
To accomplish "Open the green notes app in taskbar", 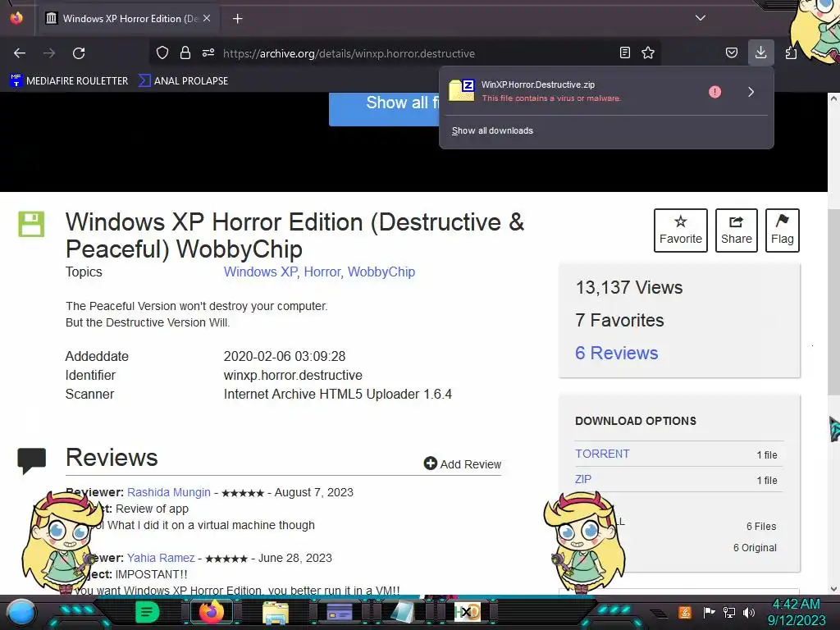I will tap(148, 612).
